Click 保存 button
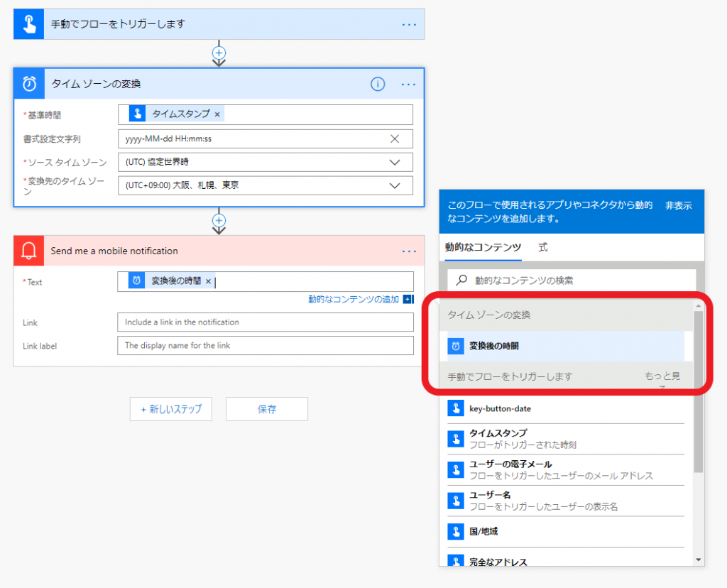Viewport: 727px width, 588px height. point(267,409)
